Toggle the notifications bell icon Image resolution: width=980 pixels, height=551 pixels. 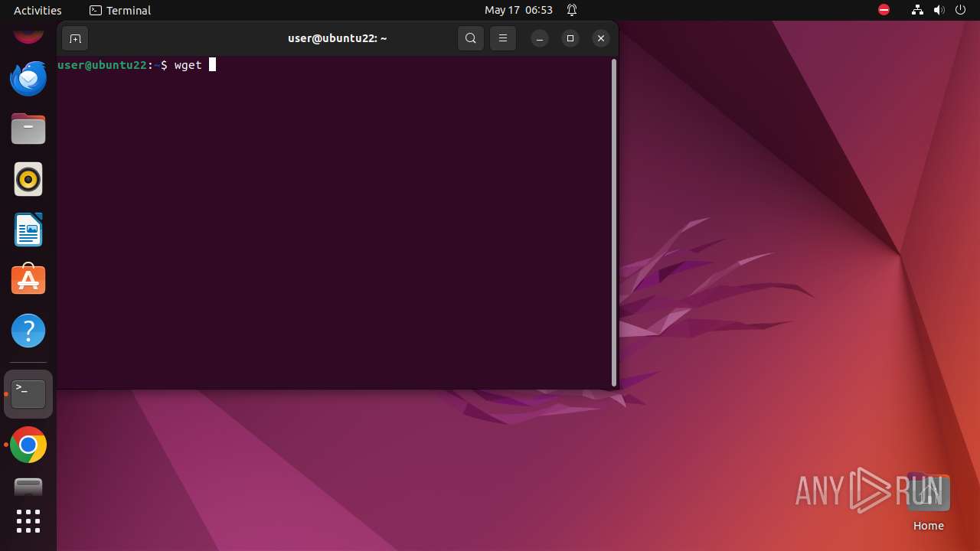click(x=572, y=10)
